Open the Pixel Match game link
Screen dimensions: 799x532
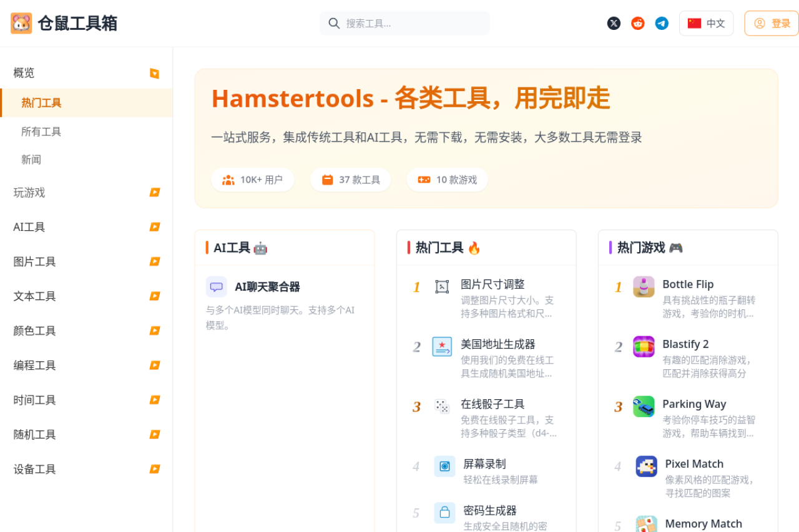(694, 464)
